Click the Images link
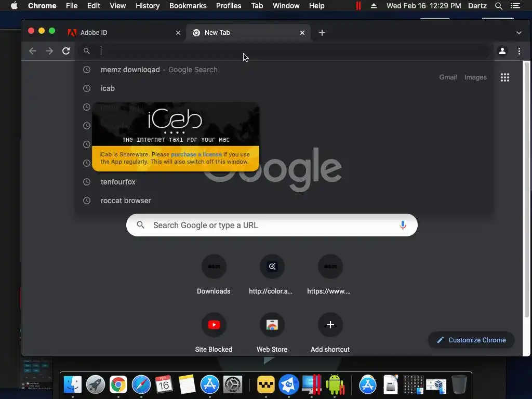The image size is (532, 399). click(475, 77)
